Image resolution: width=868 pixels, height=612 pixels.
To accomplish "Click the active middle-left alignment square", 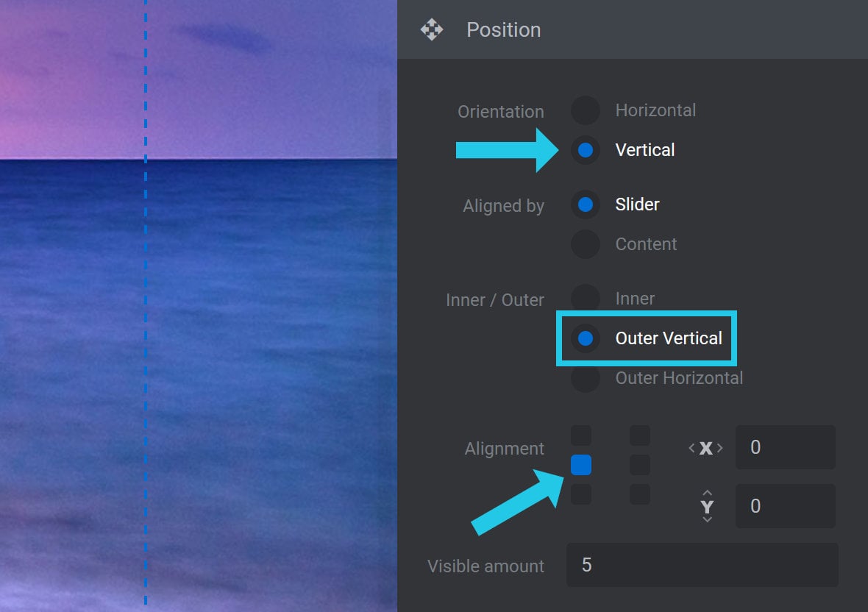I will pyautogui.click(x=580, y=465).
